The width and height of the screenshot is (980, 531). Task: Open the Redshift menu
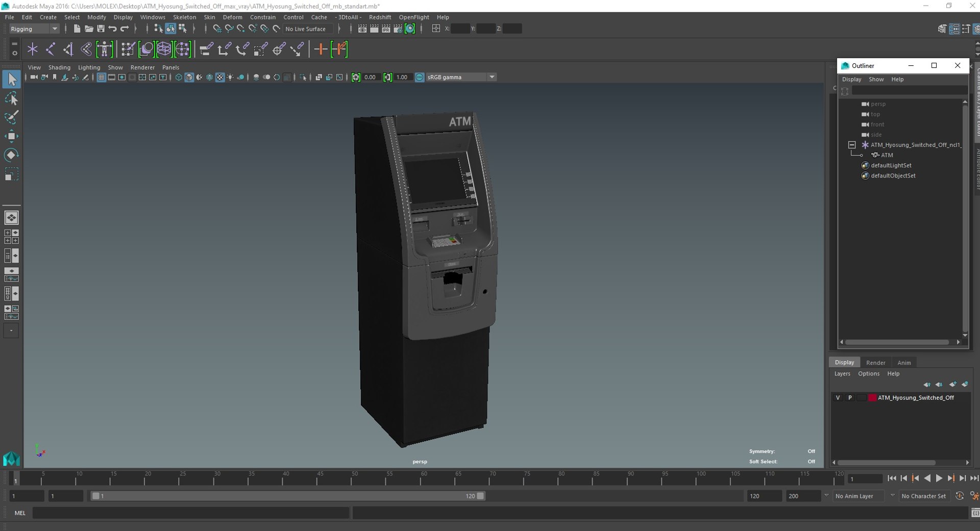pos(380,17)
